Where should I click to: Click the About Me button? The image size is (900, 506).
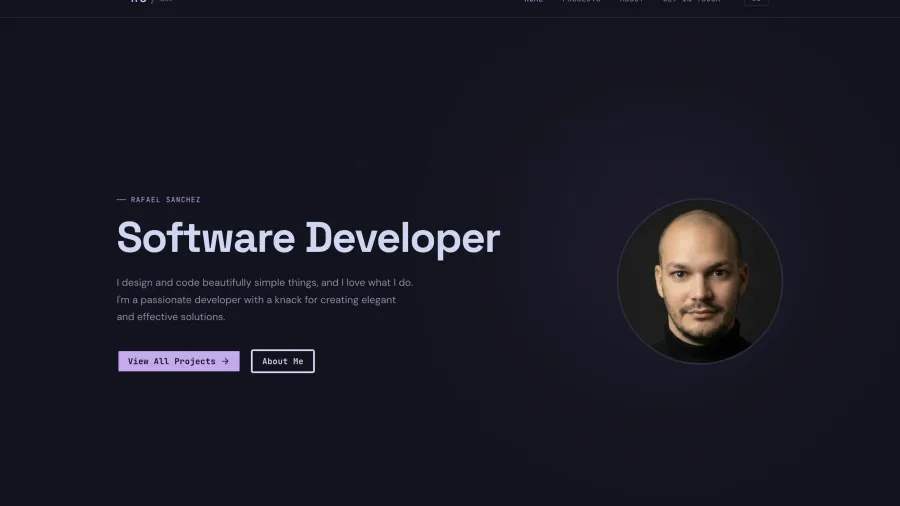coord(282,361)
